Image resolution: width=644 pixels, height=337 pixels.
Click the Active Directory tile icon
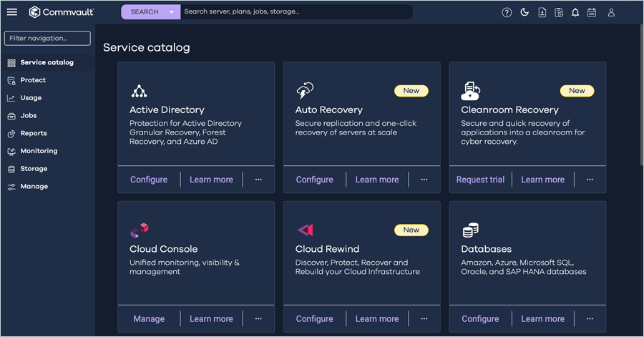click(x=139, y=91)
